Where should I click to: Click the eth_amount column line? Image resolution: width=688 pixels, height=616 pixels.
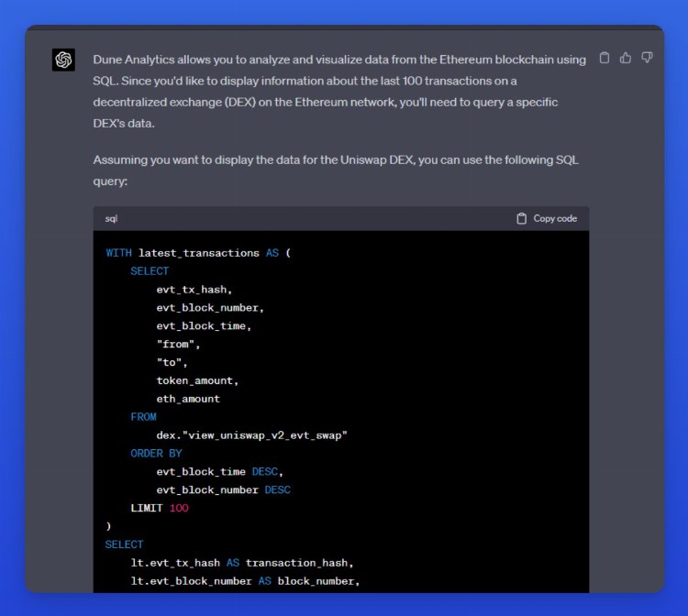pos(188,399)
